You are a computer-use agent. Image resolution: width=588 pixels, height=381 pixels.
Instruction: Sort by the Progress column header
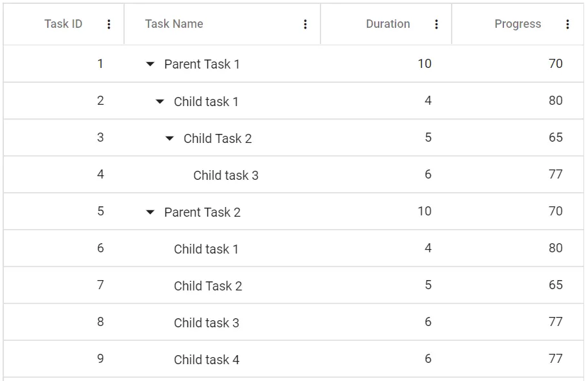(518, 24)
